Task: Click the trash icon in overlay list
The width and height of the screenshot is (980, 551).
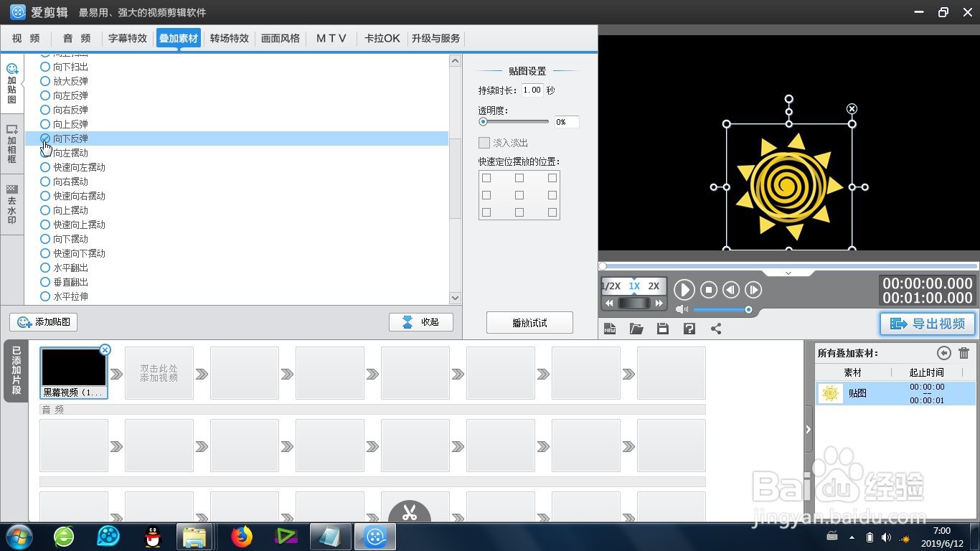Action: coord(964,353)
